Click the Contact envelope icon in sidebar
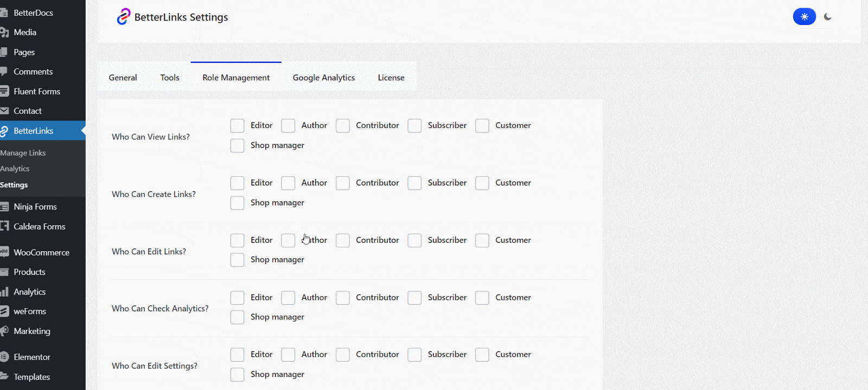Image resolution: width=868 pixels, height=390 pixels. pos(4,111)
